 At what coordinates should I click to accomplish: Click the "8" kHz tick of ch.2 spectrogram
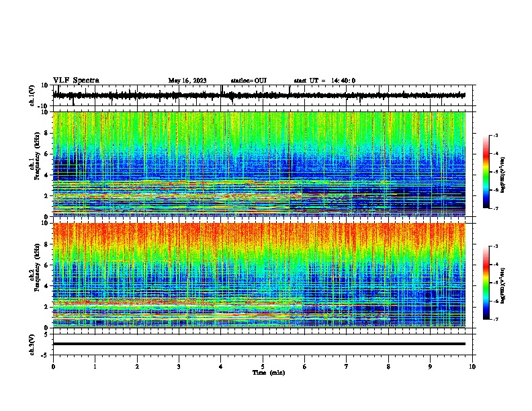coord(46,244)
